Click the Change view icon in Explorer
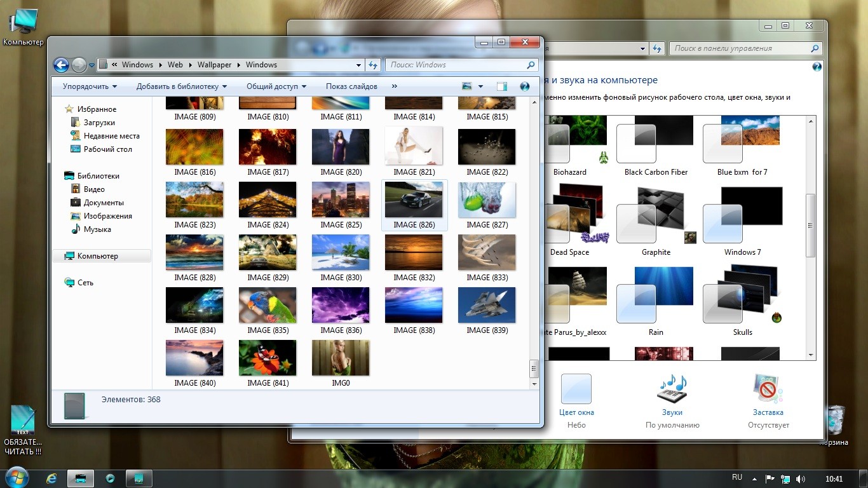Screen dimensions: 868x488 point(468,86)
